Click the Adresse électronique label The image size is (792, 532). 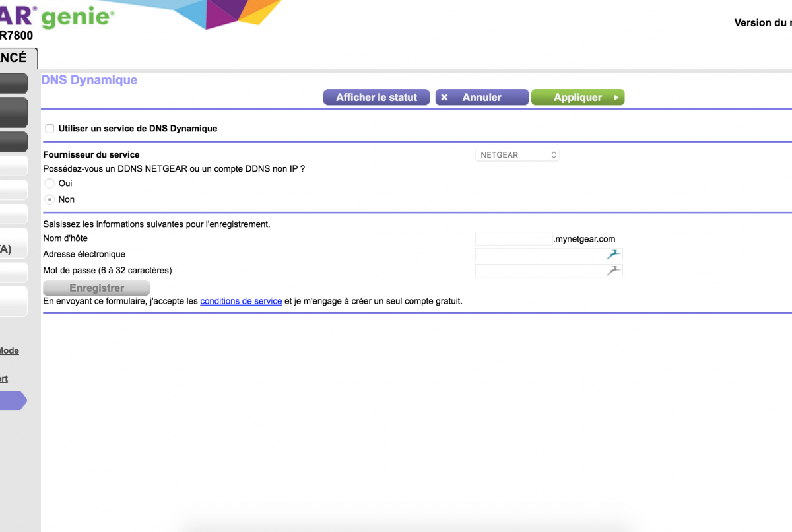click(84, 254)
